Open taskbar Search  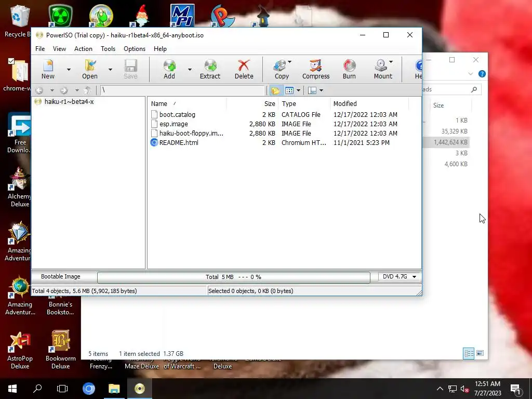(37, 389)
